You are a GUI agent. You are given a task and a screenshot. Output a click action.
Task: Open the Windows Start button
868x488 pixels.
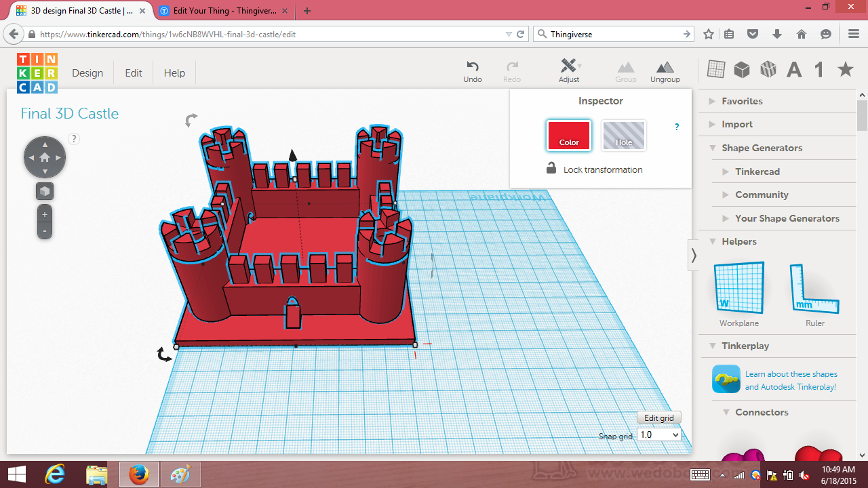point(16,474)
